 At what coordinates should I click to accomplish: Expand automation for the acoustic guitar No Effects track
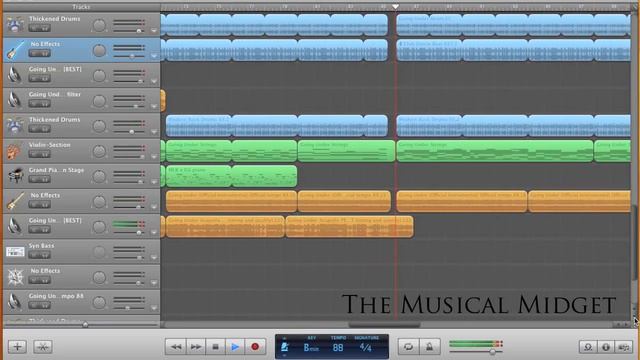[x=154, y=207]
